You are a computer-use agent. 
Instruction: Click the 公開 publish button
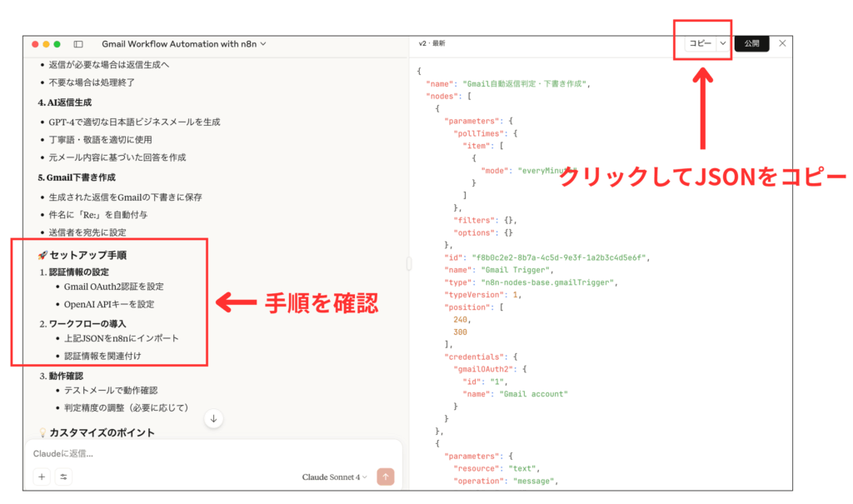tap(751, 43)
